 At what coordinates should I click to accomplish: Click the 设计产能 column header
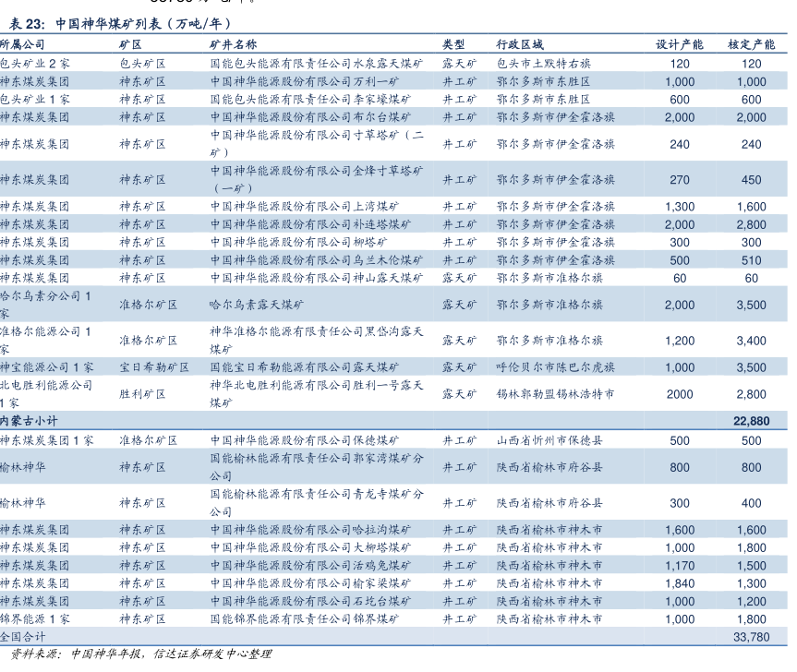[679, 44]
